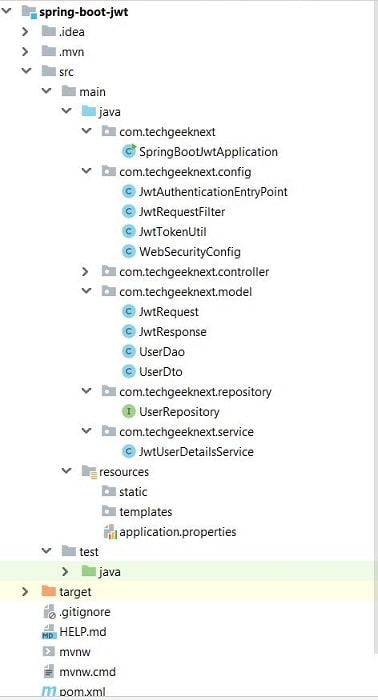This screenshot has height=700, width=378.
Task: Expand the test java folder
Action: click(x=65, y=571)
